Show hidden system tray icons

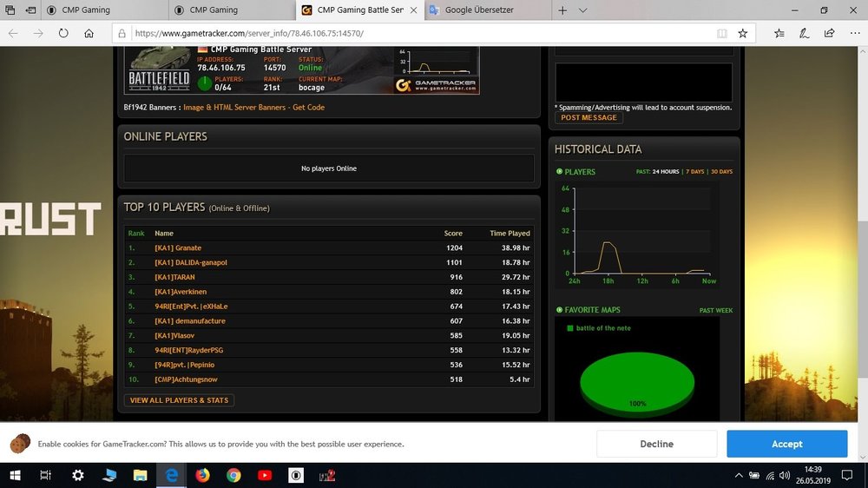[x=739, y=475]
